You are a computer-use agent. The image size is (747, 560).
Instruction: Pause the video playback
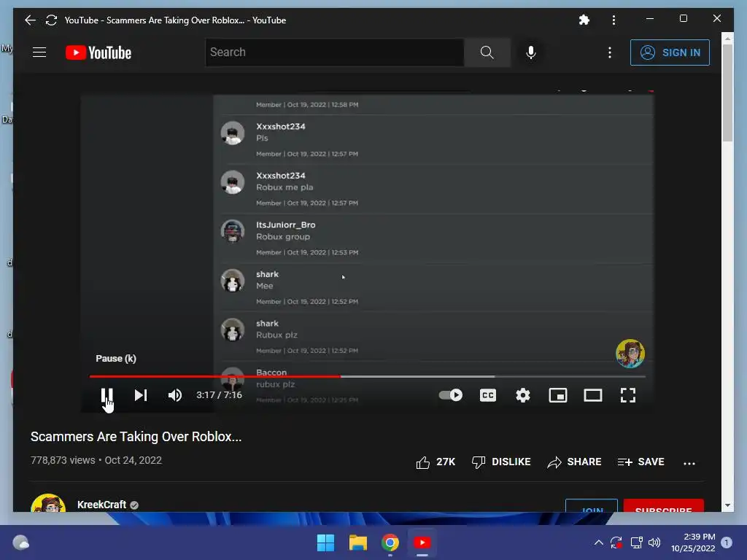(107, 395)
